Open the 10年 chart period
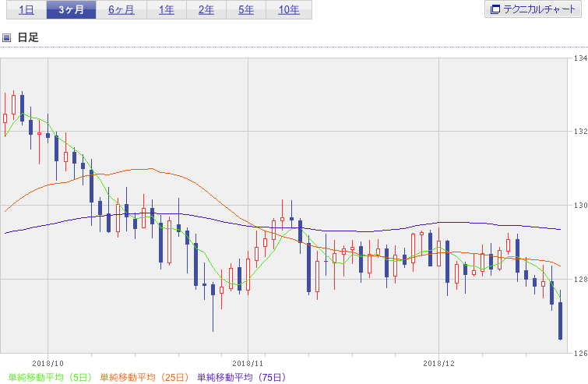The image size is (588, 384). (289, 10)
